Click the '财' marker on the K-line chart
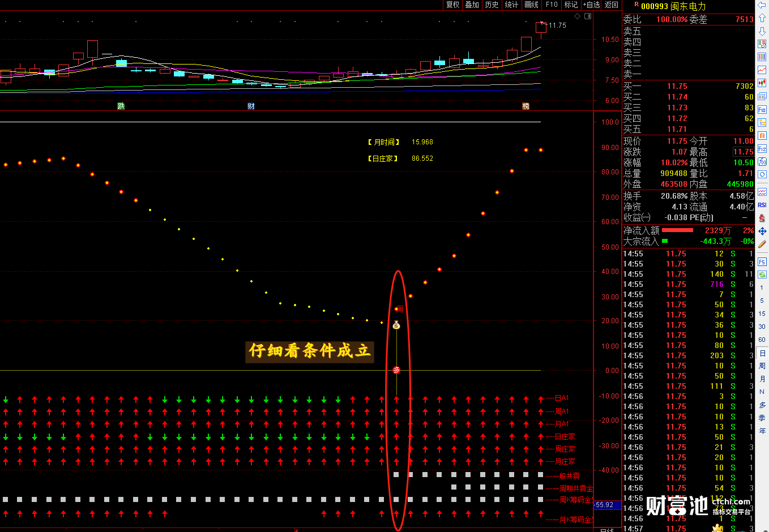Screen dimensions: 769x532 click(251, 106)
